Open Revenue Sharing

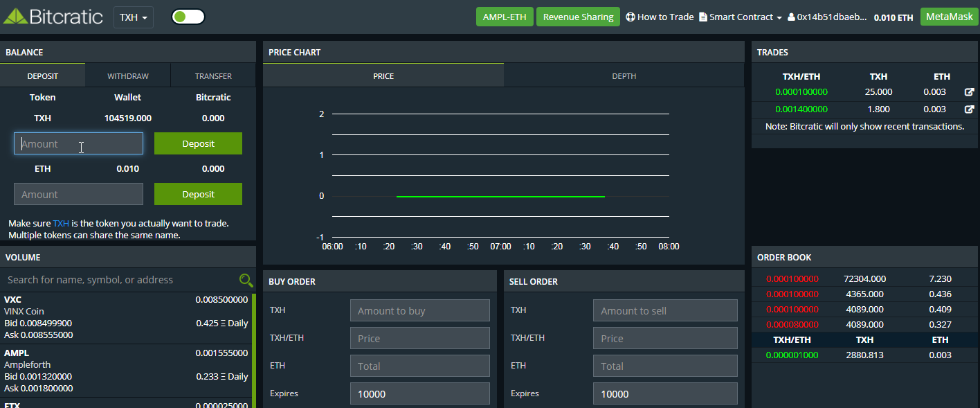[578, 17]
